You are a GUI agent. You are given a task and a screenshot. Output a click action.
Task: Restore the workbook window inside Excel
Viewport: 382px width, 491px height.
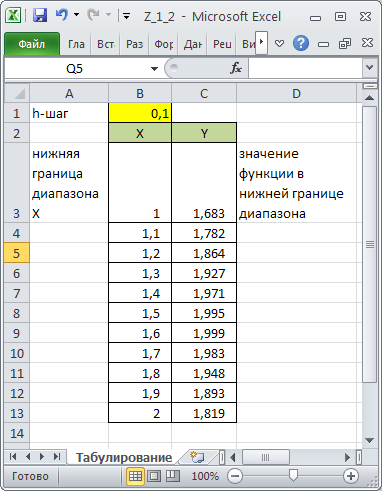(x=345, y=44)
